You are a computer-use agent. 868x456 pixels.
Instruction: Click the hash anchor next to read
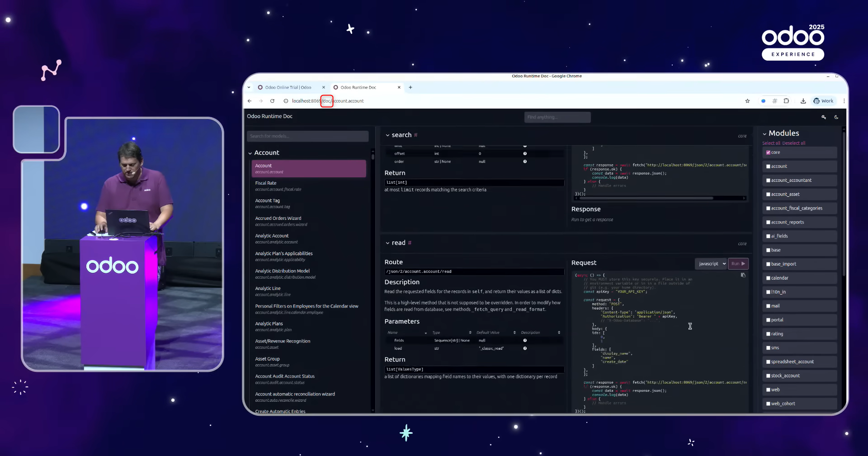pos(410,243)
